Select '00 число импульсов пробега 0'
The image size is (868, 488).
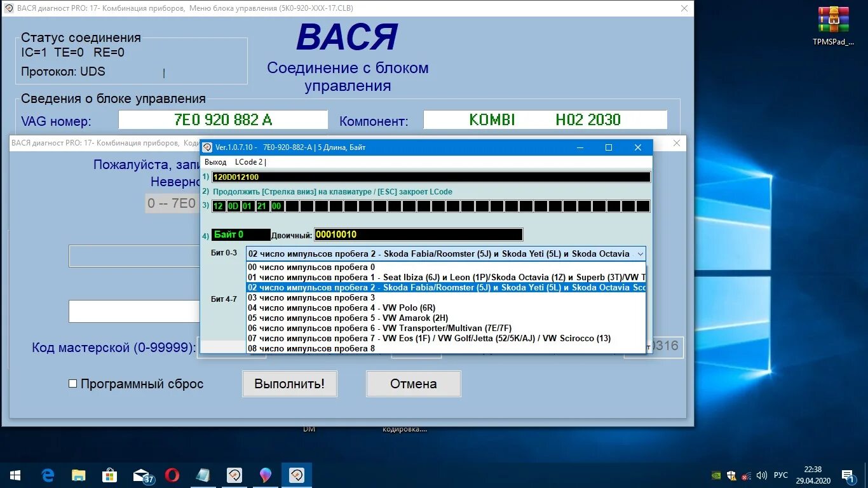point(446,268)
